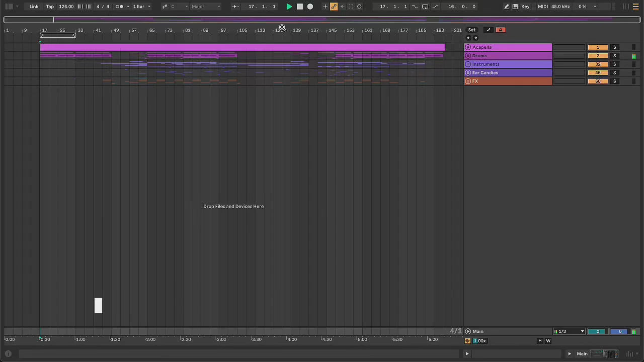The image size is (644, 362).
Task: Click the Set locator button
Action: [471, 30]
